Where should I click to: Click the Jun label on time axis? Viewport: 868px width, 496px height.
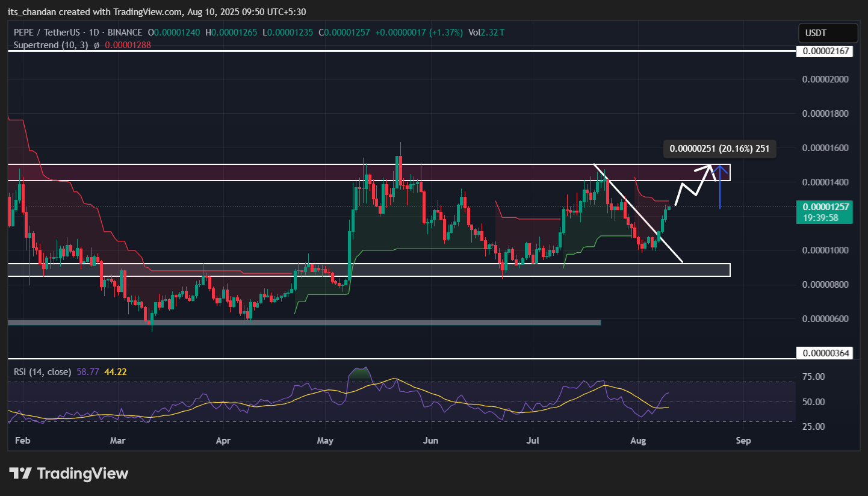[430, 441]
